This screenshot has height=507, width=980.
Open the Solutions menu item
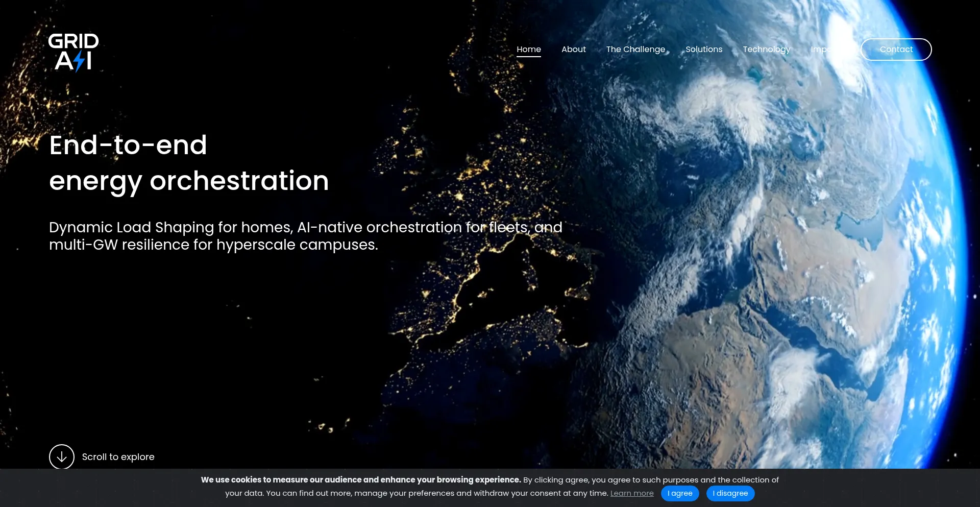(703, 50)
